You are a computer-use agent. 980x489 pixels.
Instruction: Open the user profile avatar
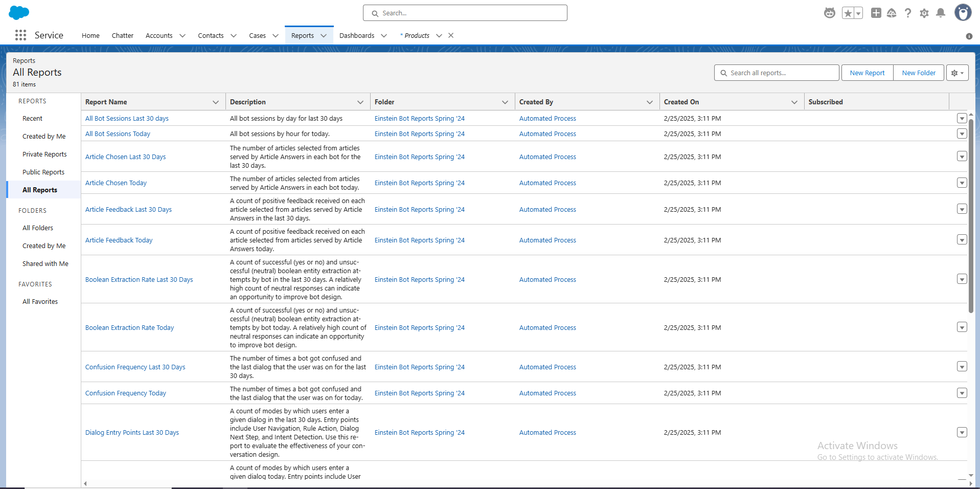point(963,13)
